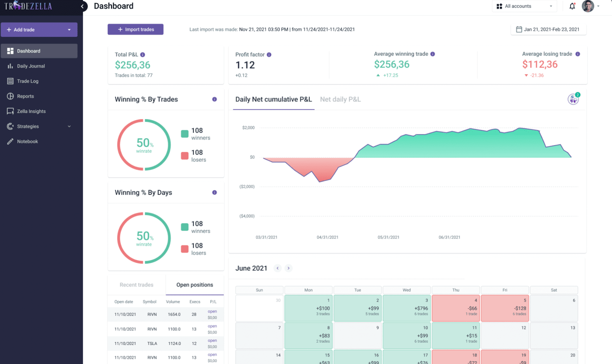Image resolution: width=612 pixels, height=364 pixels.
Task: Open the All accounts dropdown
Action: [x=524, y=6]
